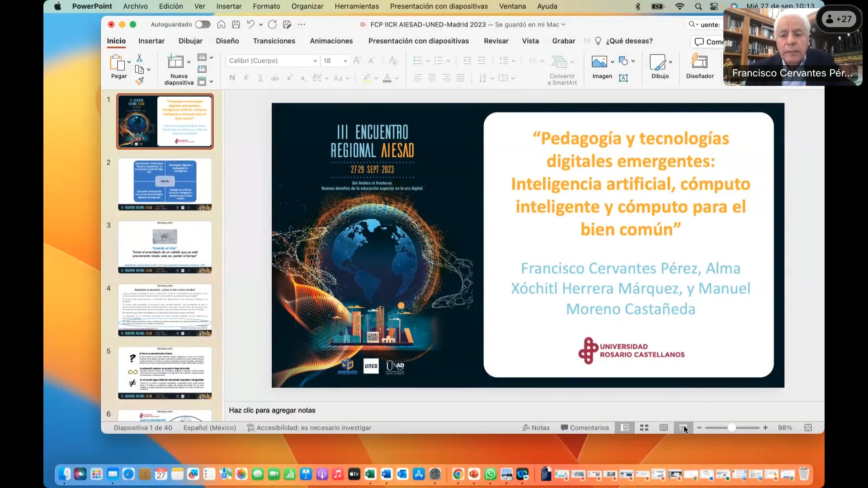Switch to the Transiciones ribbon tab
This screenshot has height=488, width=868.
pyautogui.click(x=274, y=41)
